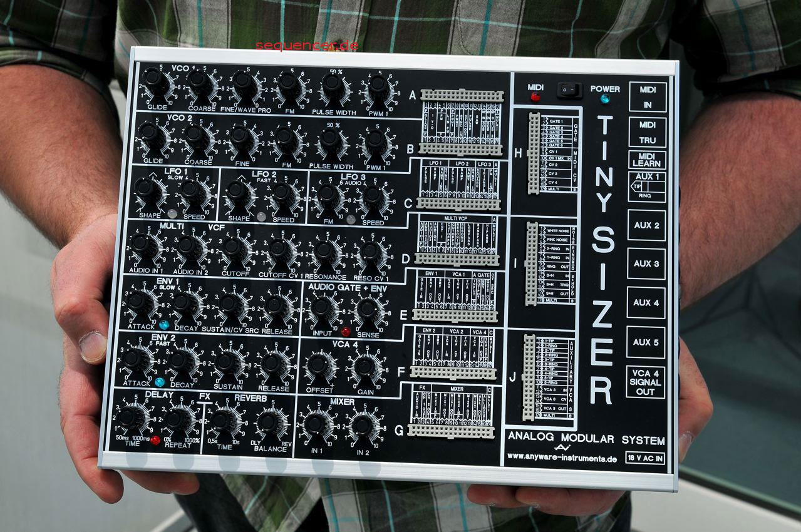Viewport: 801px width, 532px height.
Task: Select the MIDI TRU jack label
Action: [648, 132]
